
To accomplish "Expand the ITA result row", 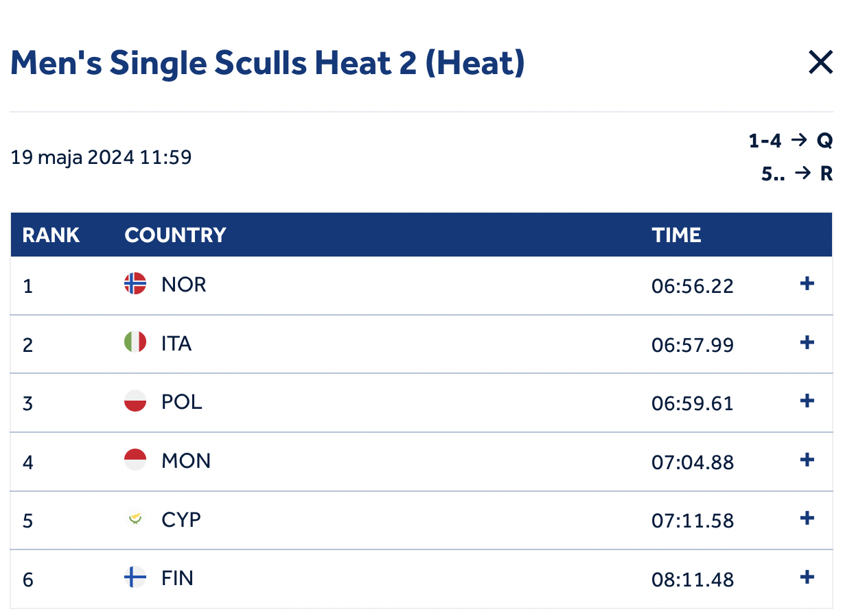I will (x=807, y=342).
